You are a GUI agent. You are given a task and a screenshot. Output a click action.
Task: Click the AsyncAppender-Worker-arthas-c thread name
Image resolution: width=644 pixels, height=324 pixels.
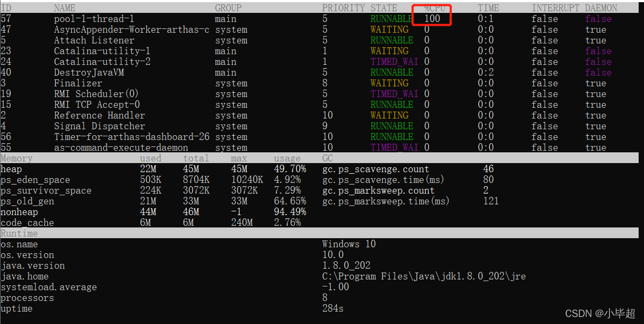tap(132, 30)
